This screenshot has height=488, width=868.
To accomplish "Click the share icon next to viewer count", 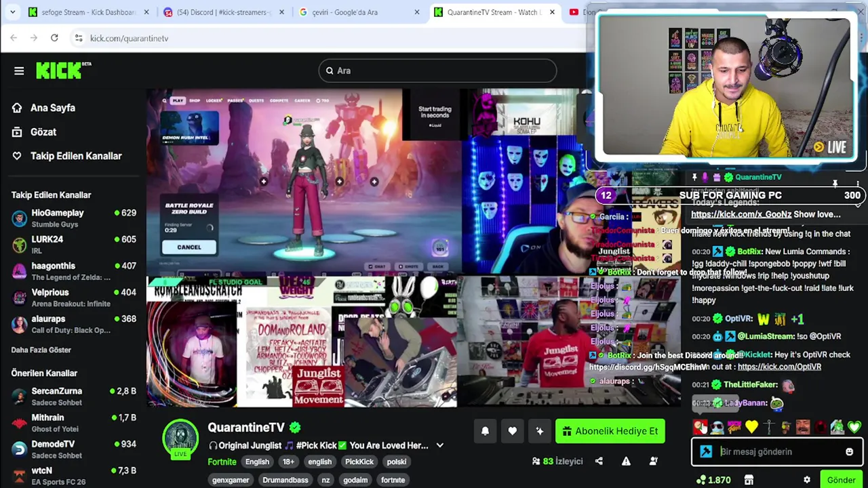I will tap(599, 462).
